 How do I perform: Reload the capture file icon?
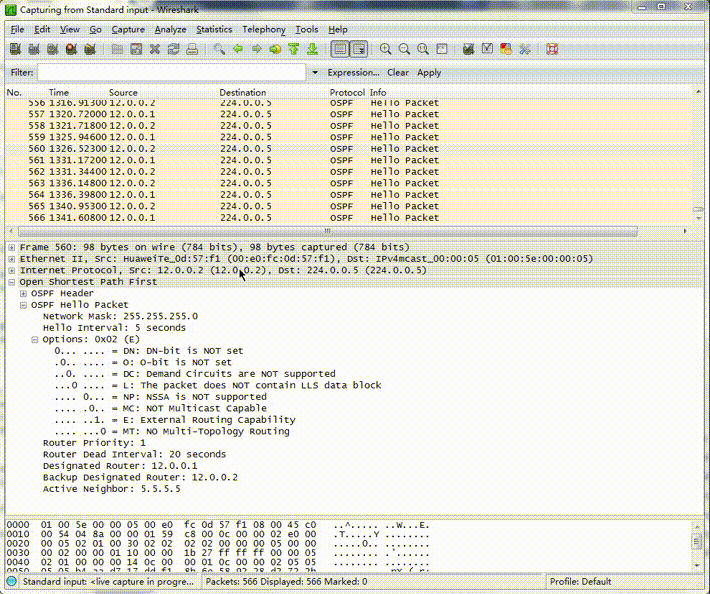[173, 49]
